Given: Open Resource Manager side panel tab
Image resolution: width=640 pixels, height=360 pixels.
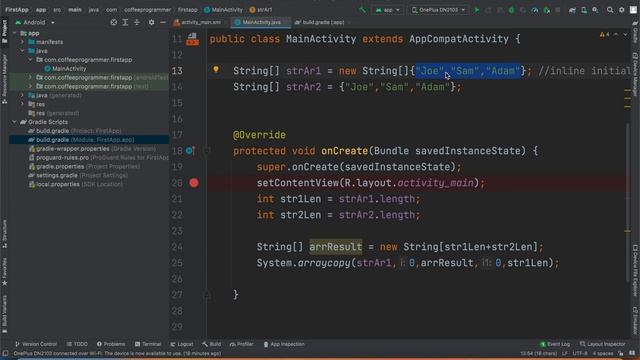Looking at the screenshot, I should (x=4, y=80).
